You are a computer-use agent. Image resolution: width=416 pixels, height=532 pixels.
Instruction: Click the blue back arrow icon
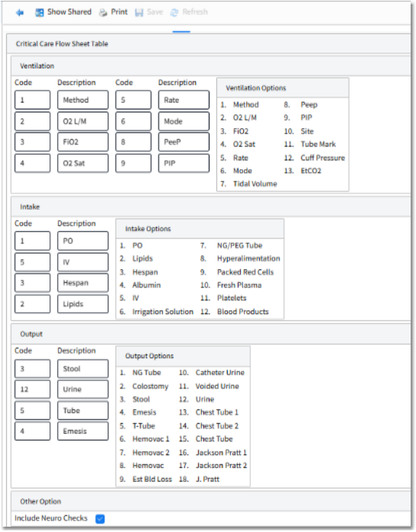[20, 12]
